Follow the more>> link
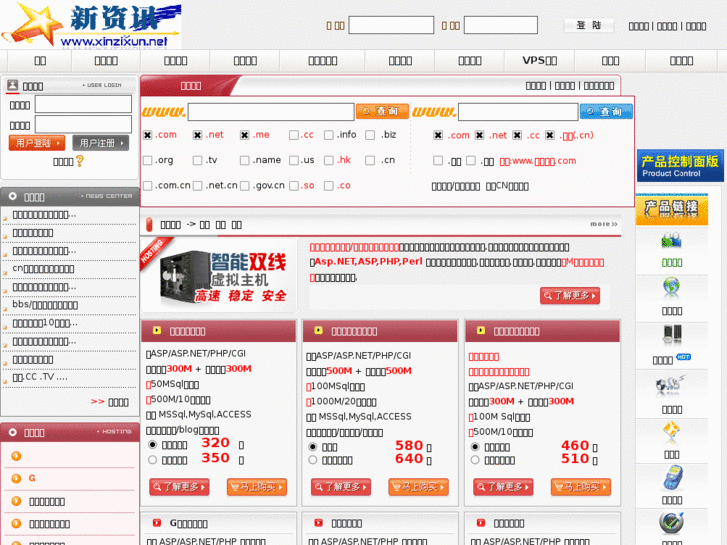 (604, 224)
